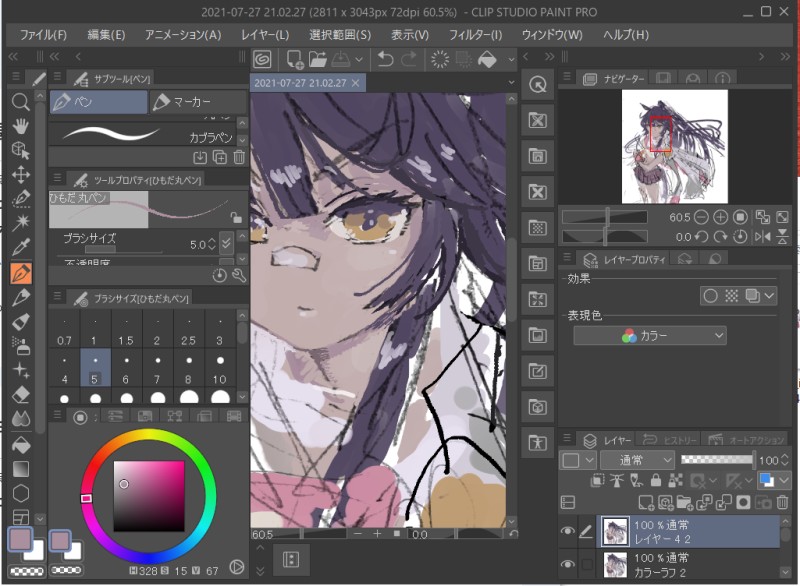Create a new layer folder
Image resolution: width=800 pixels, height=586 pixels.
pos(684,502)
